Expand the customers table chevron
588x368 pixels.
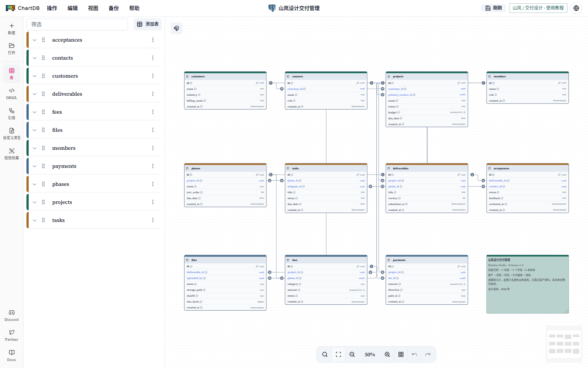click(35, 76)
